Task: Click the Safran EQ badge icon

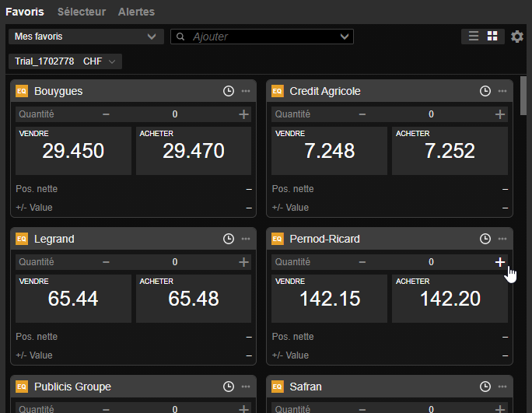Action: 278,387
